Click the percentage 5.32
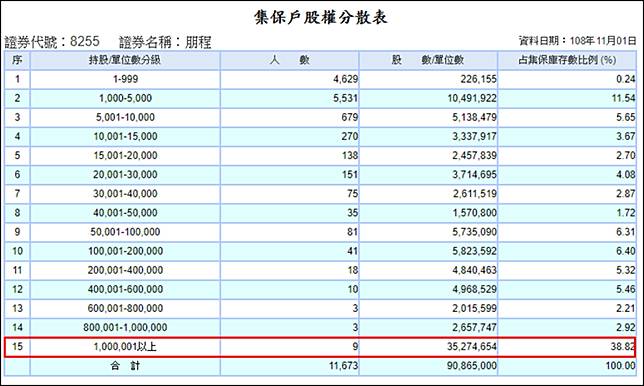 tap(626, 270)
